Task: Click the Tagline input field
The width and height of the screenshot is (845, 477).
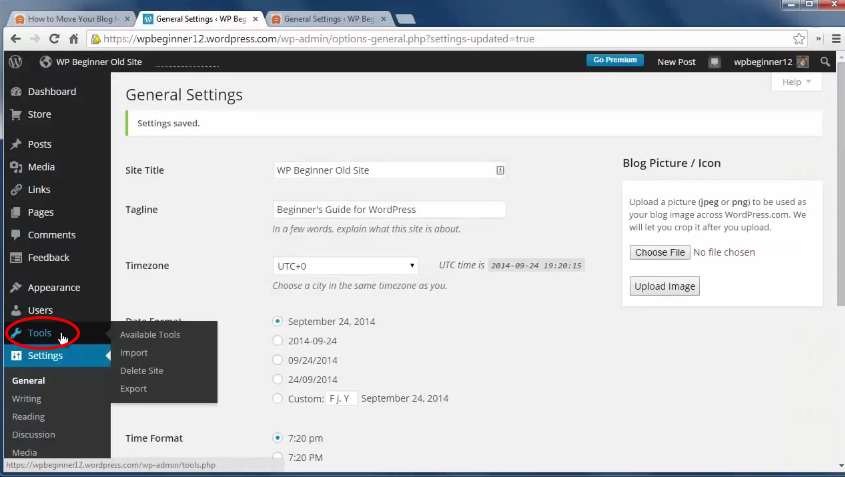Action: [389, 210]
